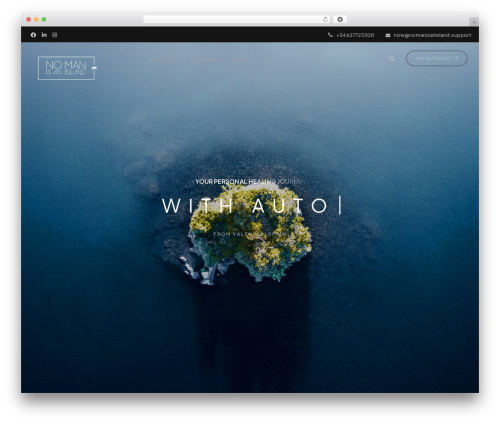Screen dimensions: 500x423
Task: Click the phone icon in the top bar
Action: click(330, 35)
